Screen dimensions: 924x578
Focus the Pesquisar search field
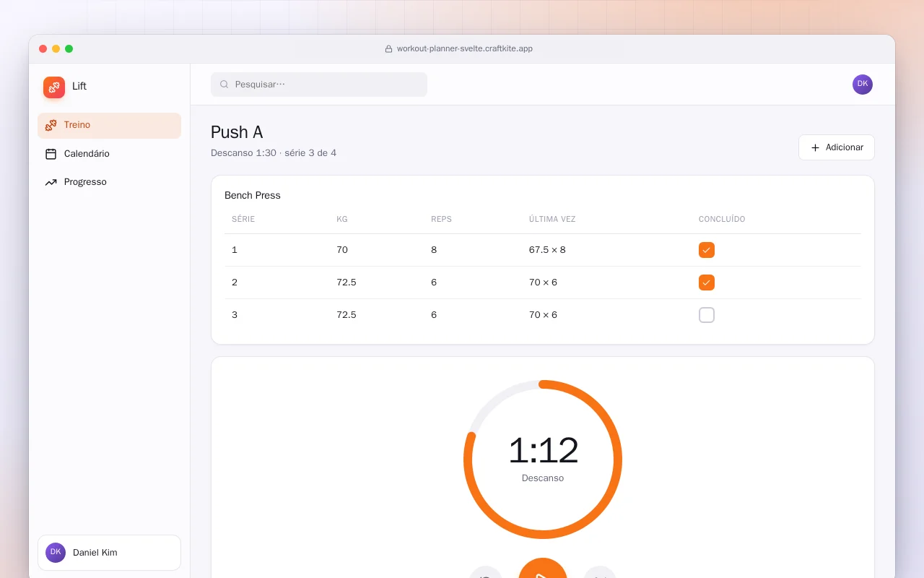click(x=319, y=85)
